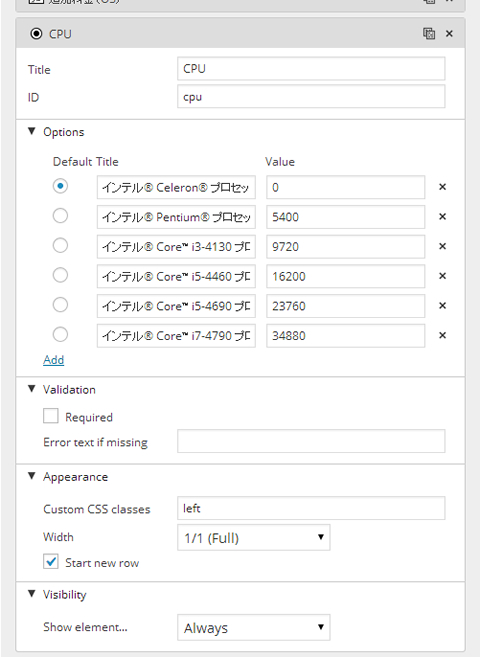Delete the Core i5-4690 option row
Screen dimensions: 480x657
442,306
